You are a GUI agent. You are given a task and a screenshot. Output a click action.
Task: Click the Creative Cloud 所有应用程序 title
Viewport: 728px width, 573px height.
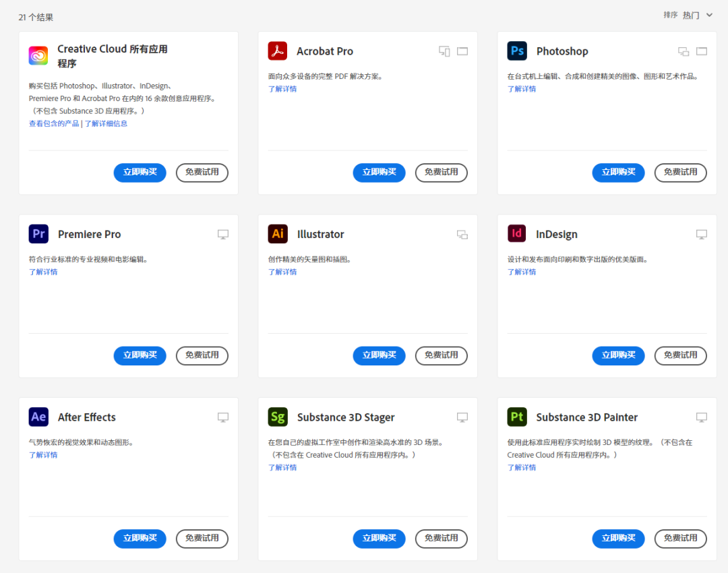(113, 56)
